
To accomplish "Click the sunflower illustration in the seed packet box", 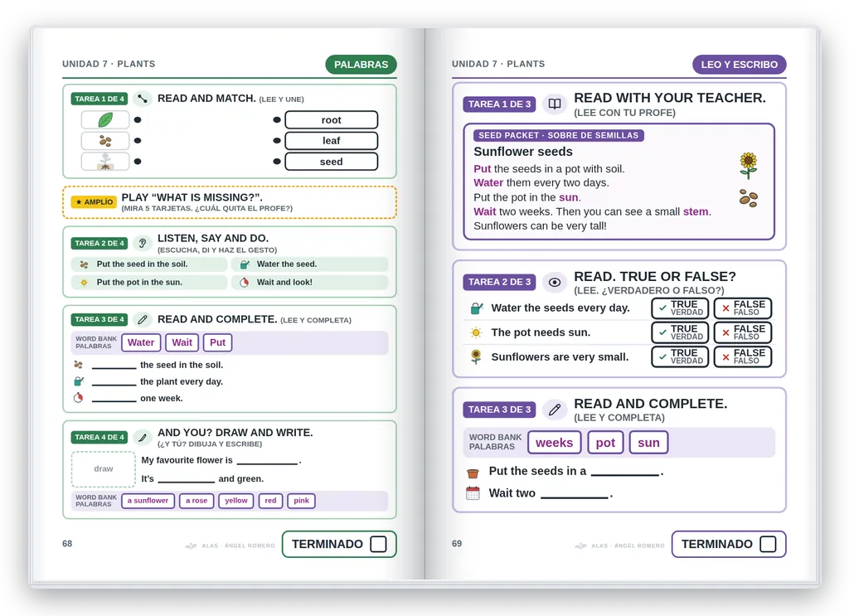I will (x=749, y=166).
